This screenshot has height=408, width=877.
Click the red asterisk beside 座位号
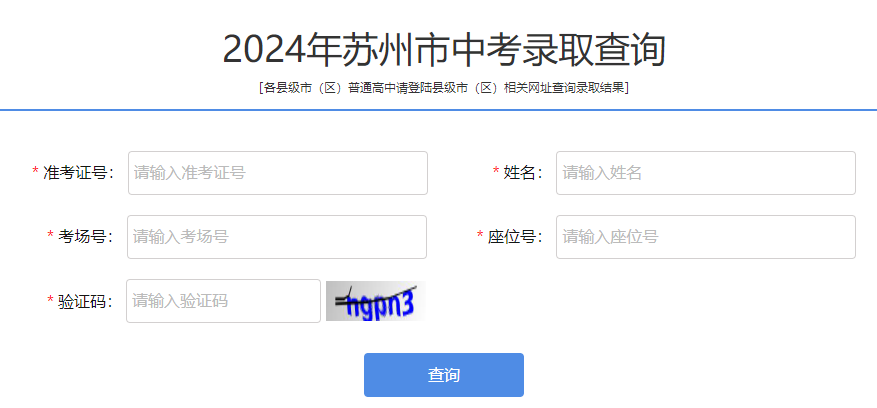480,235
